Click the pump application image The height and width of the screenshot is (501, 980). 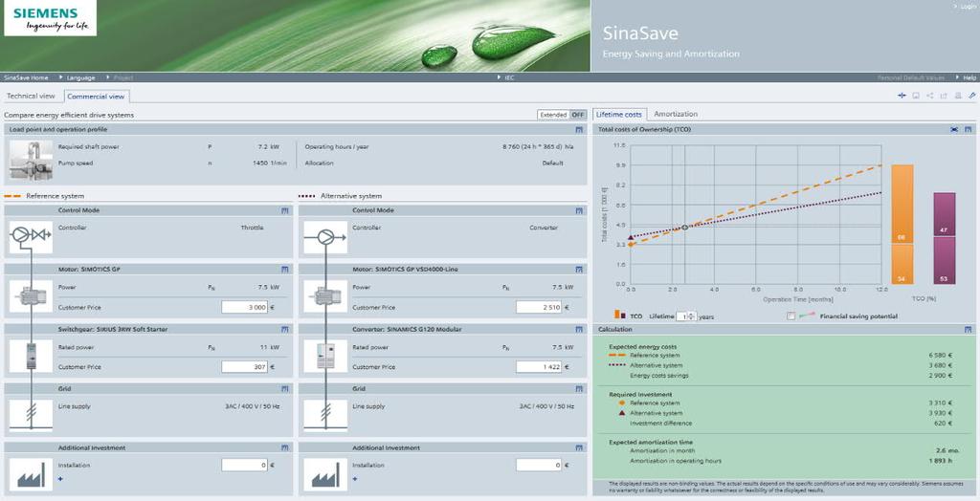[31, 160]
